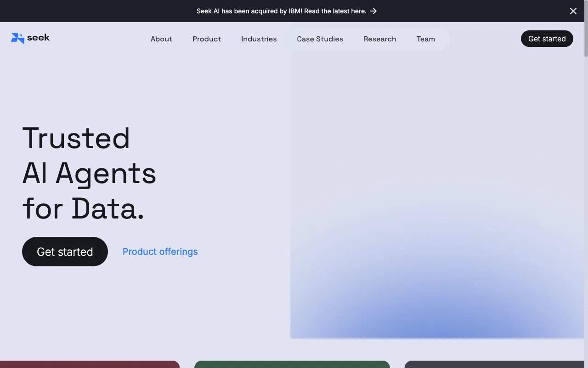The width and height of the screenshot is (588, 368).
Task: Click the large hero Get started button
Action: (x=65, y=252)
